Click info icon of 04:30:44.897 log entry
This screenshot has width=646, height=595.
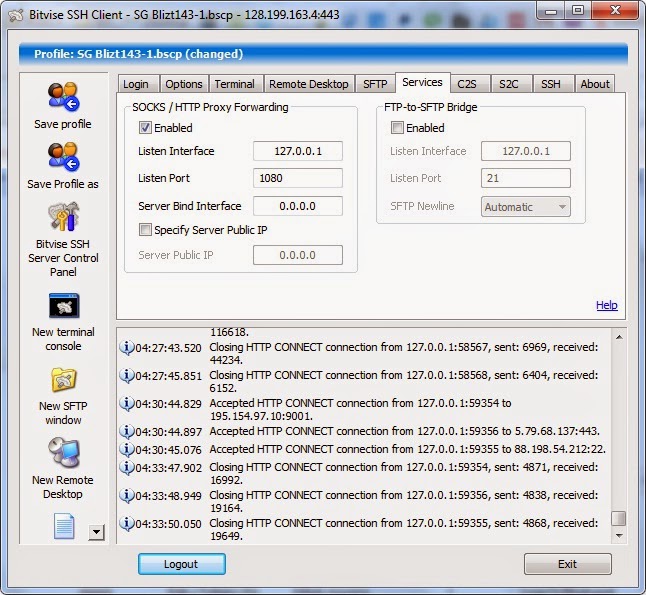[127, 431]
